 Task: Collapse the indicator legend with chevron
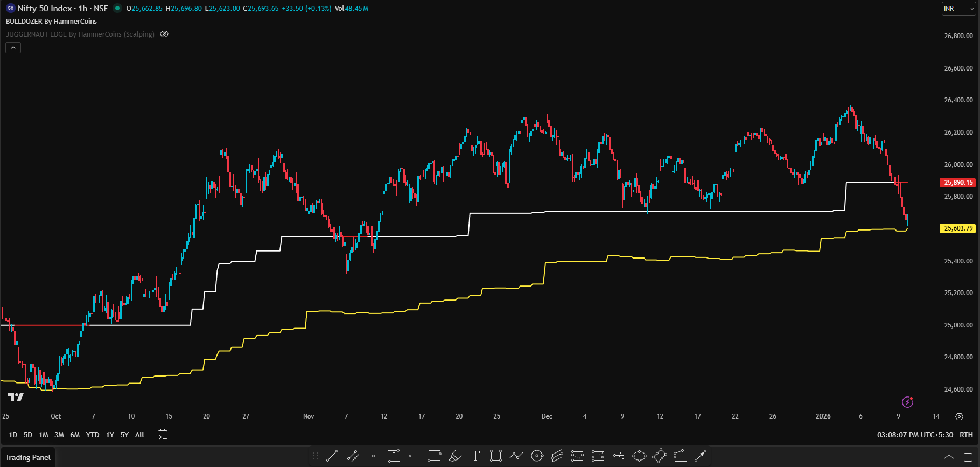[x=13, y=47]
